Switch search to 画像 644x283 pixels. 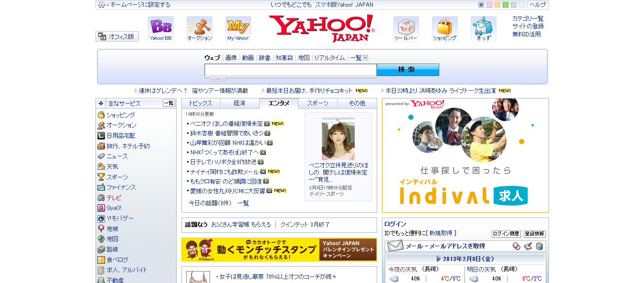(231, 58)
